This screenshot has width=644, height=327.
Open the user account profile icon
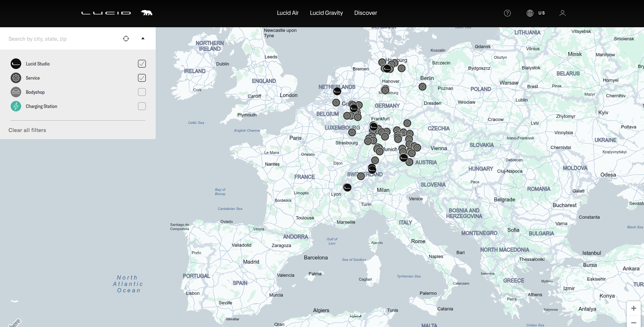pyautogui.click(x=562, y=13)
